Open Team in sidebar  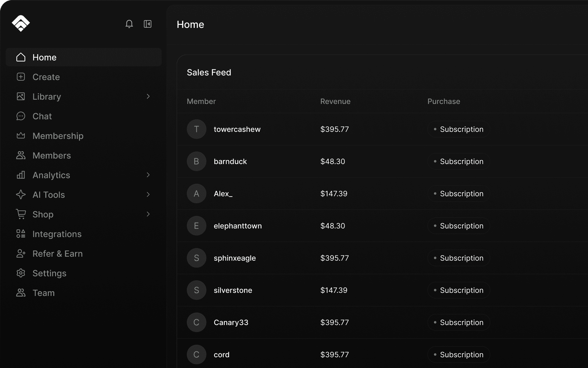(84, 293)
